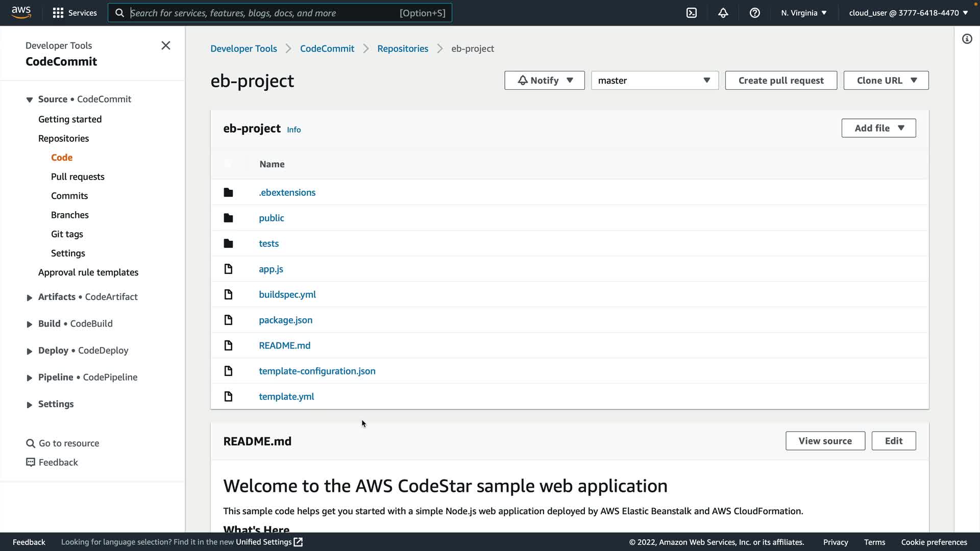Viewport: 980px width, 551px height.
Task: Click the AWS logo home icon
Action: (x=21, y=12)
